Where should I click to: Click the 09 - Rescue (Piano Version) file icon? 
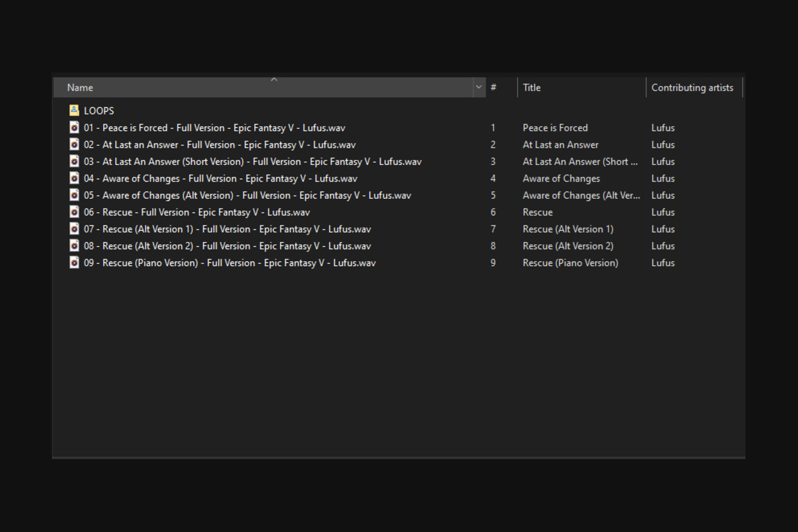tap(74, 263)
